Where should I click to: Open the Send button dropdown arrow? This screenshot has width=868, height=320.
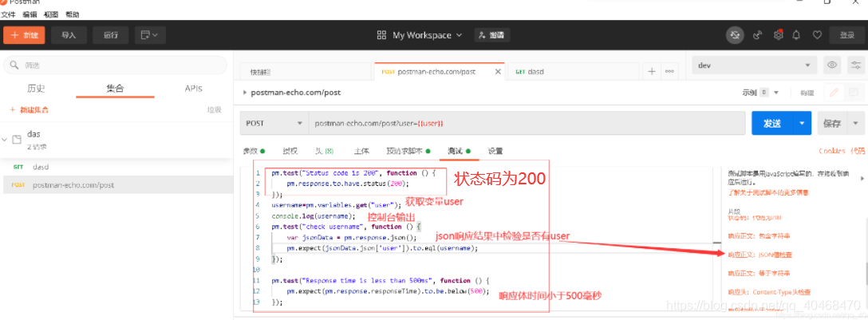pos(801,123)
